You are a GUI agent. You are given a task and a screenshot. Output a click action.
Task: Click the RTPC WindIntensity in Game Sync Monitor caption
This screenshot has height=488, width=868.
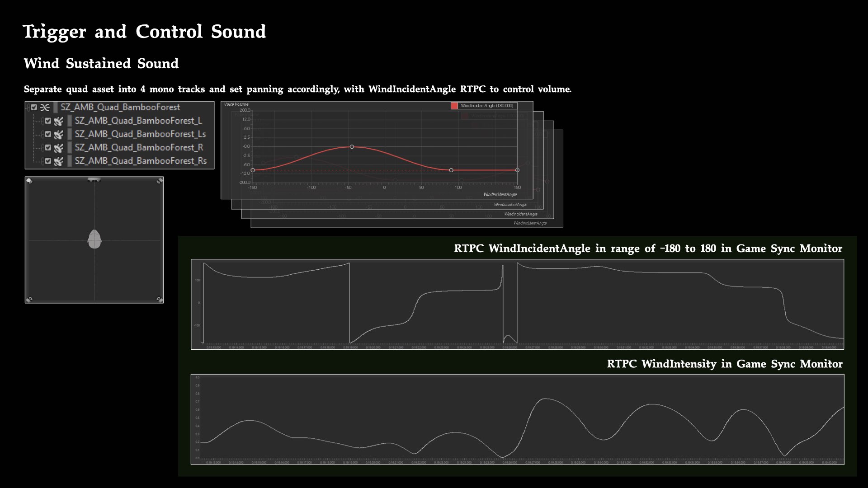coord(725,364)
